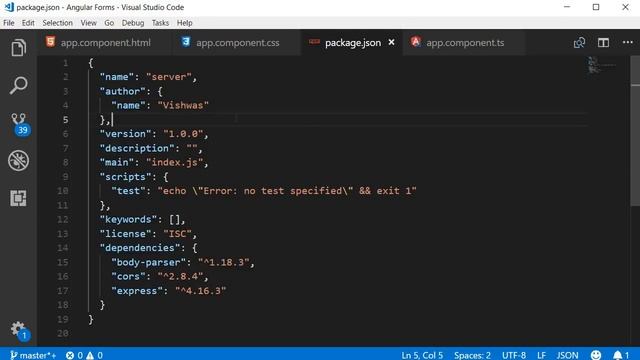This screenshot has height=360, width=640.
Task: Click "ISC" license value on line 13
Action: click(x=177, y=234)
